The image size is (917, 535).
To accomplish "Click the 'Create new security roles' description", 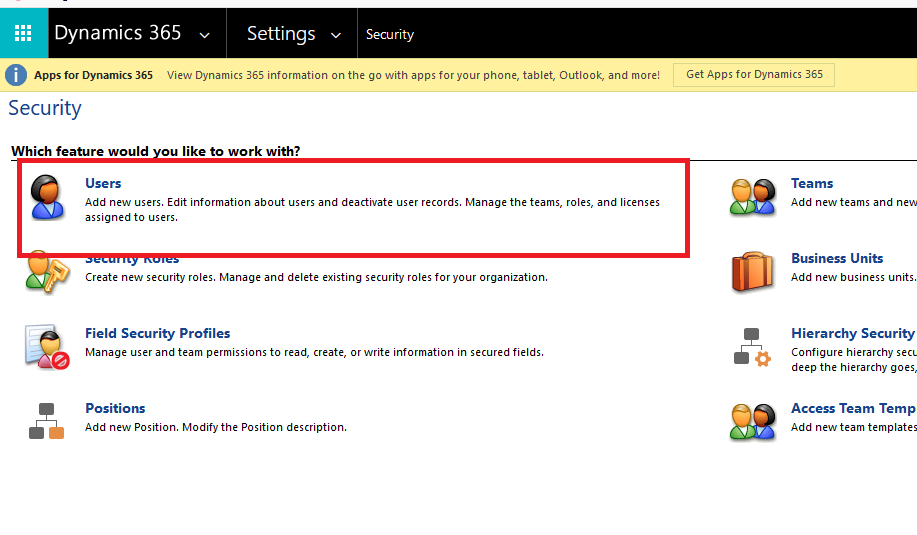I will [316, 277].
